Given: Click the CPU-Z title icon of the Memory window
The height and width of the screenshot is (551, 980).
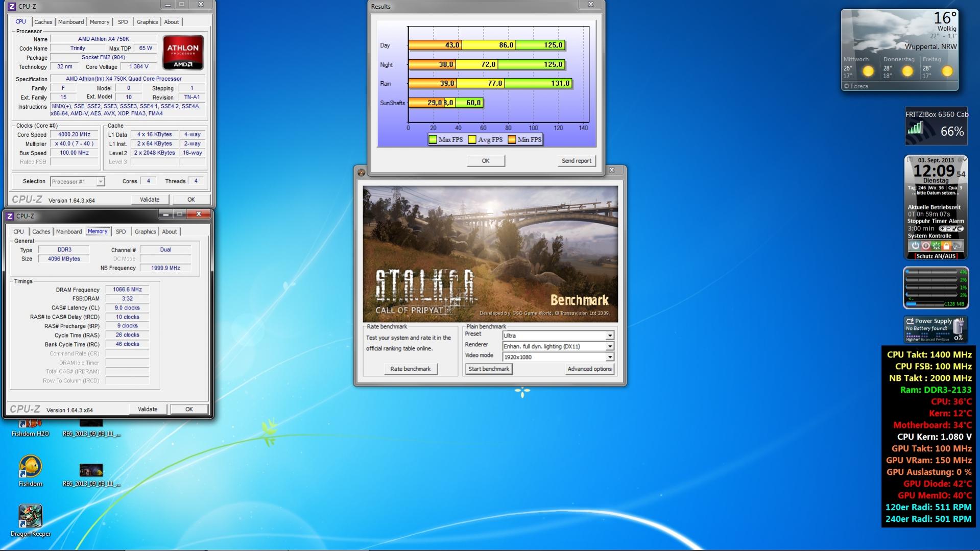Looking at the screenshot, I should (9, 216).
